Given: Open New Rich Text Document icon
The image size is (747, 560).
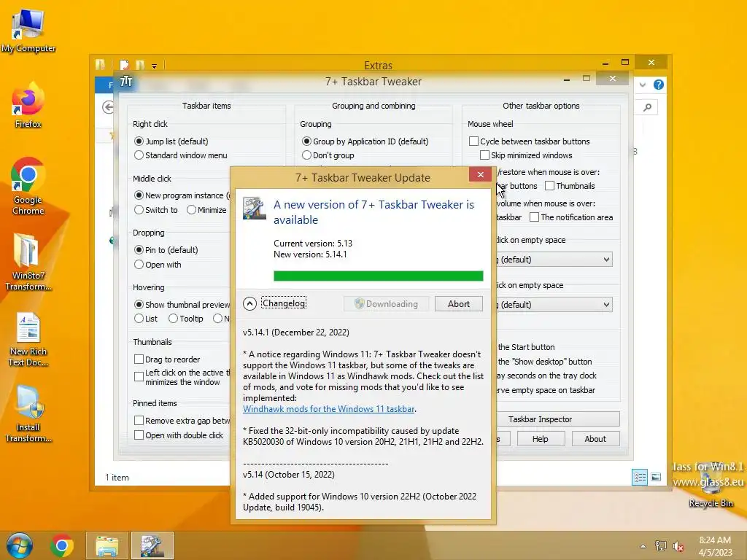Looking at the screenshot, I should click(28, 339).
